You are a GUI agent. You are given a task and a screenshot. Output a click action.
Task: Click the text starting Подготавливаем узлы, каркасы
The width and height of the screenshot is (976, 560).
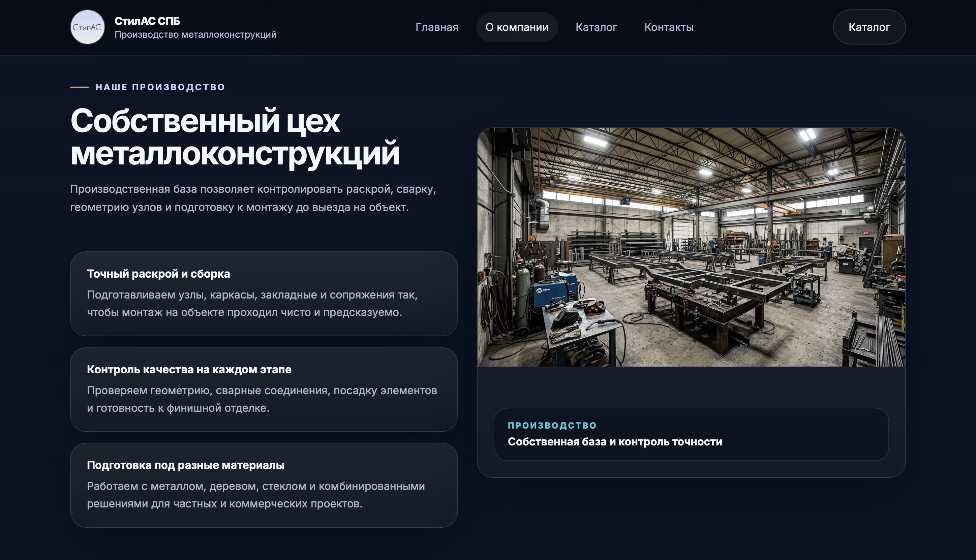252,304
